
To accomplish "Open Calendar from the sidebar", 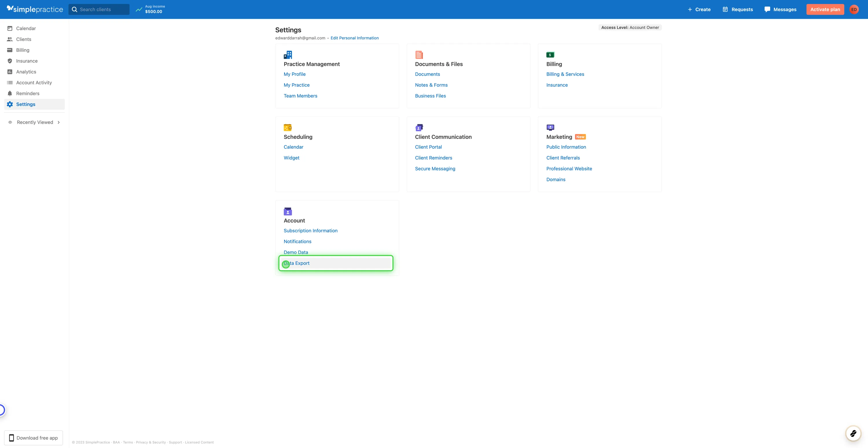I will (x=26, y=28).
